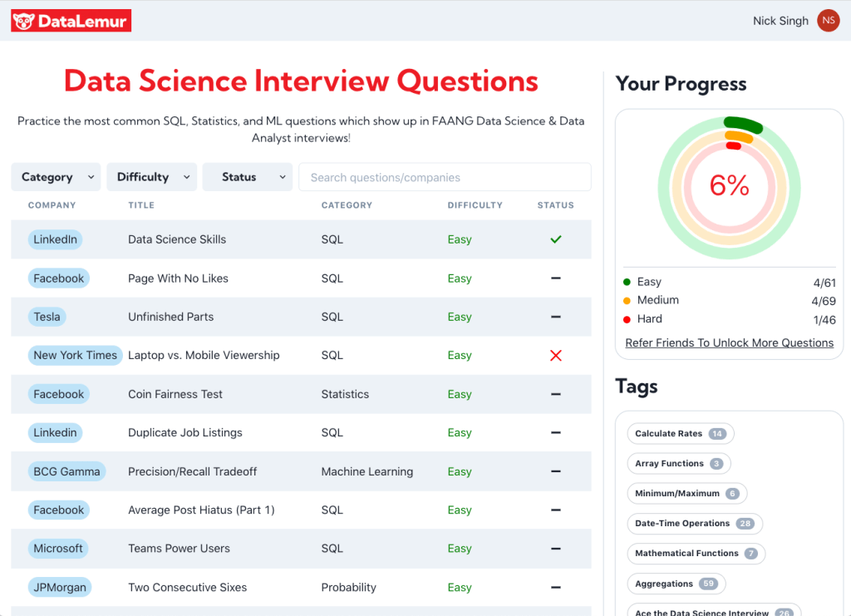The height and width of the screenshot is (616, 851).
Task: Click the TITLE column header
Action: 141,205
